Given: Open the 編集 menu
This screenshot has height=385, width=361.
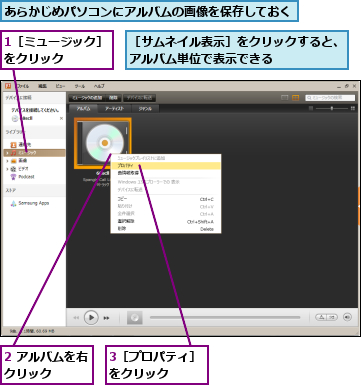Looking at the screenshot, I should [42, 86].
